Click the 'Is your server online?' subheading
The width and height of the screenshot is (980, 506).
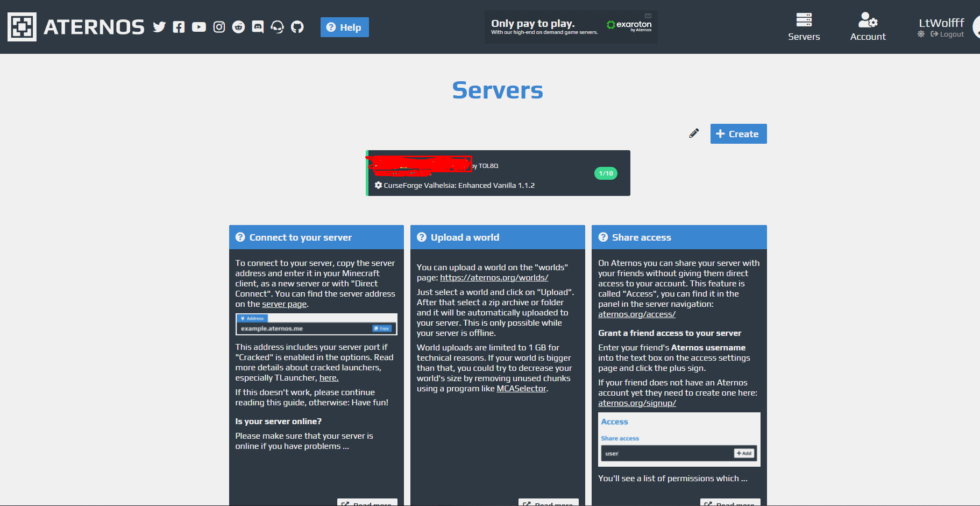(x=278, y=421)
